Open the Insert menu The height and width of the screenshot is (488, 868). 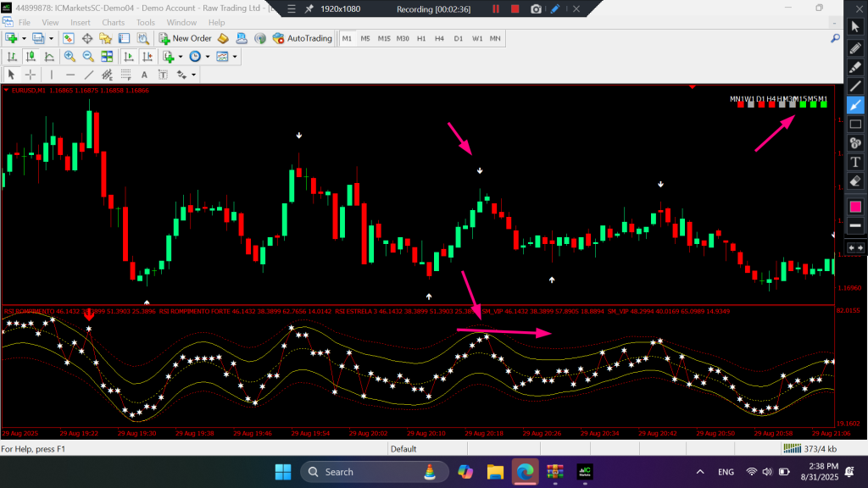click(81, 22)
